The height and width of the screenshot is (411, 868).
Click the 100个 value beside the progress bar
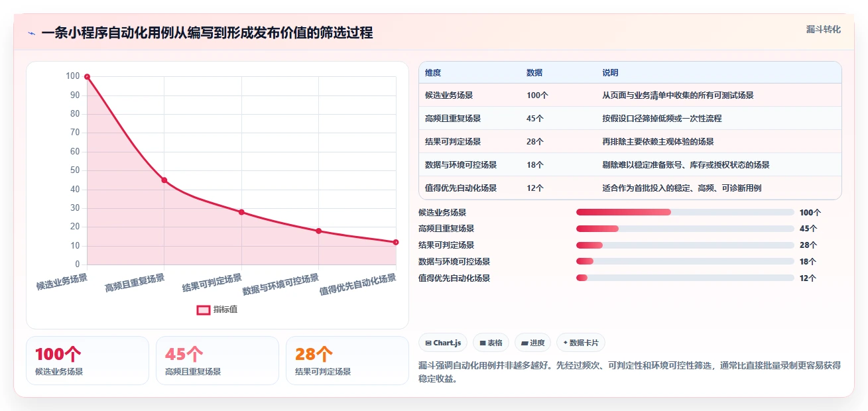click(810, 213)
